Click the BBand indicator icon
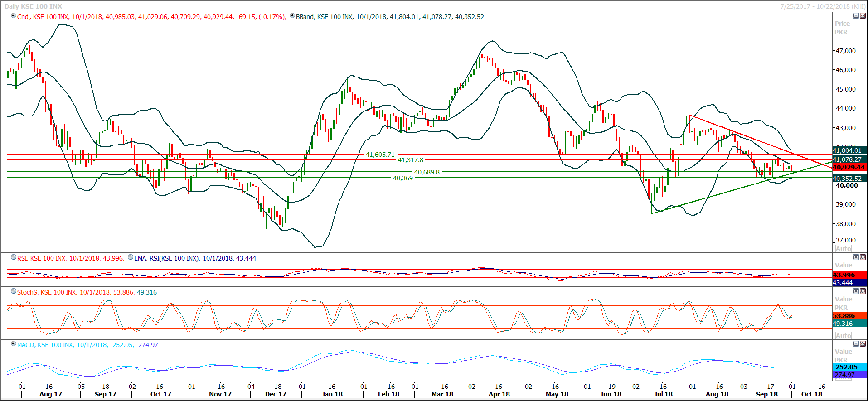The image size is (868, 401). (292, 16)
